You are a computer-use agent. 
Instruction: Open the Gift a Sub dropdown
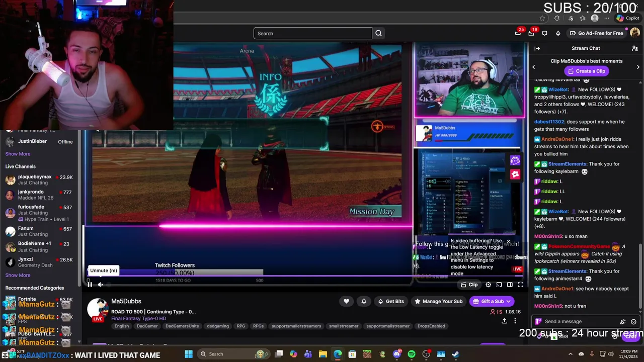(492, 301)
